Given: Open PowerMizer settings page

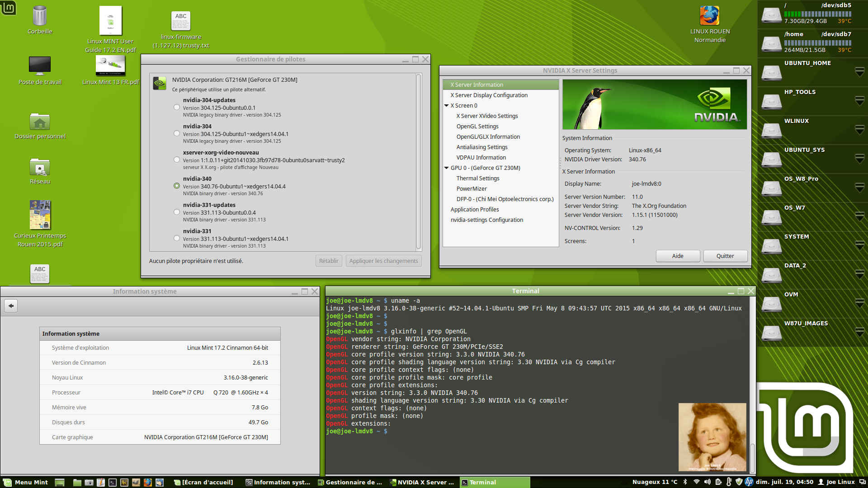Looking at the screenshot, I should (472, 189).
